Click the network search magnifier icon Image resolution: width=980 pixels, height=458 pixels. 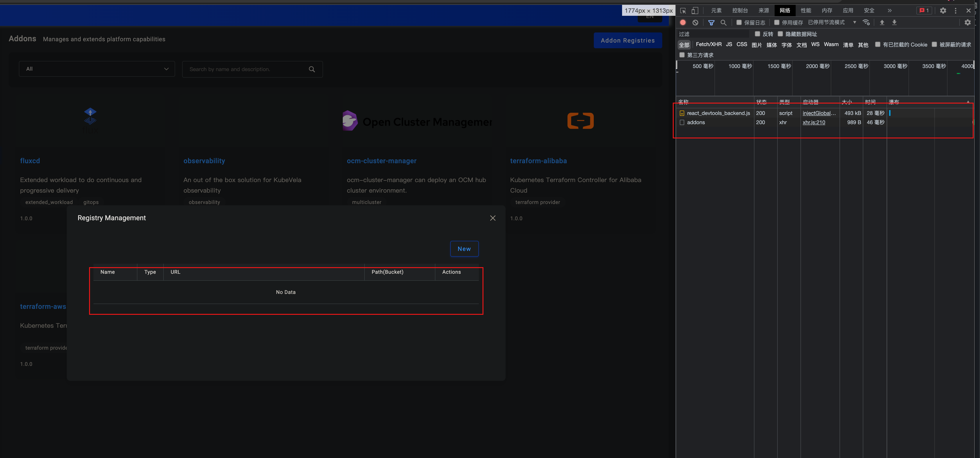pos(724,22)
